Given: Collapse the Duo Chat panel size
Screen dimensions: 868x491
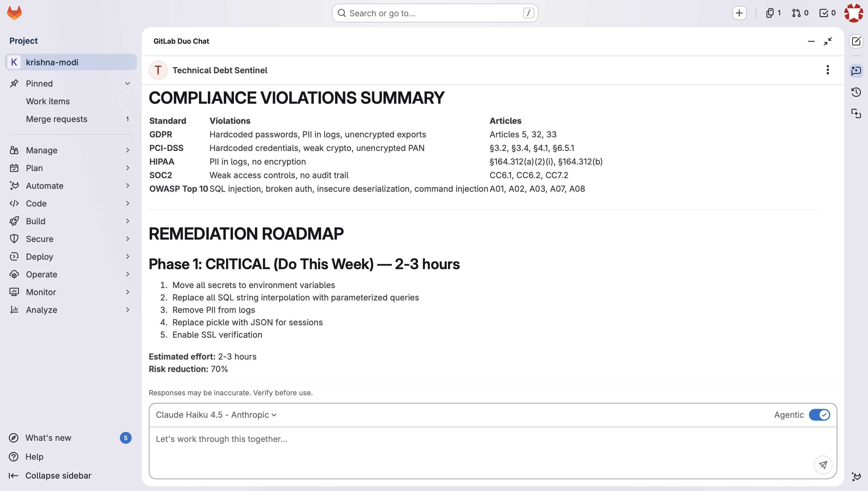Looking at the screenshot, I should coord(828,41).
